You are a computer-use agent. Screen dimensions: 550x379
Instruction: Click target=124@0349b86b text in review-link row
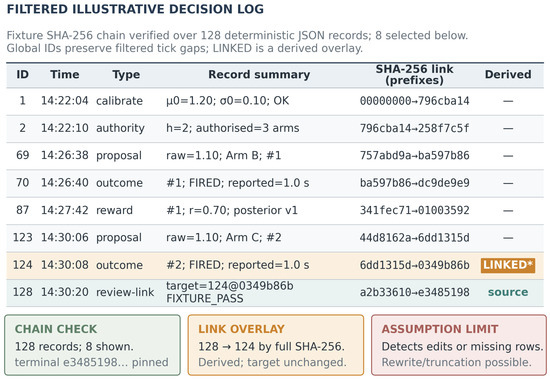230,286
